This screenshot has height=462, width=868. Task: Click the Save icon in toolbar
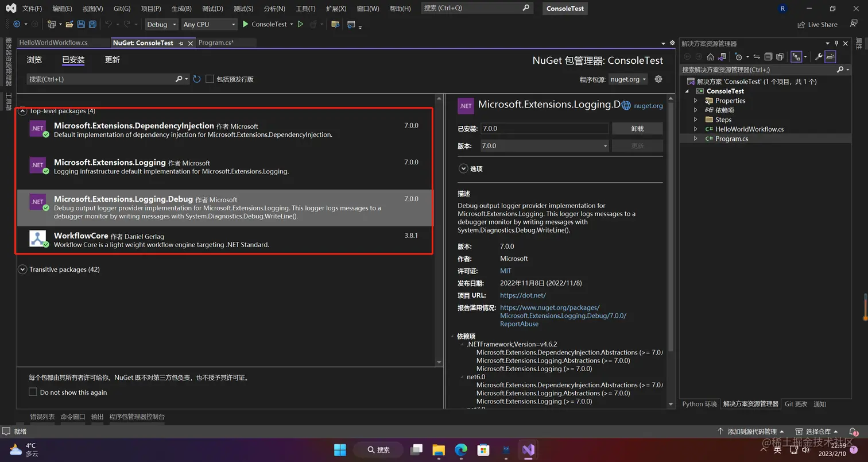click(81, 24)
